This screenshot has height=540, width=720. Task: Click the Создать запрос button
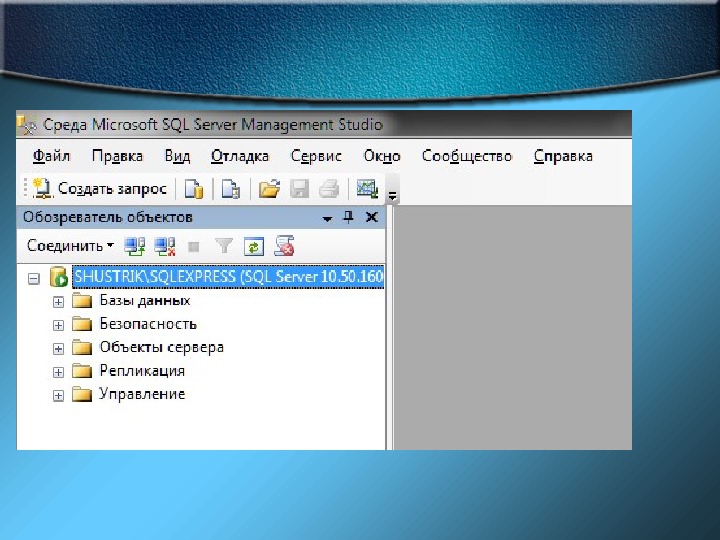click(x=100, y=189)
